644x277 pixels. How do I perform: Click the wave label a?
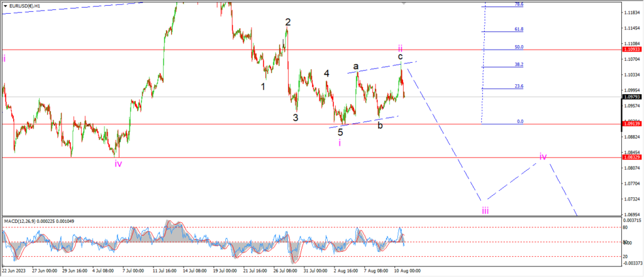tap(356, 66)
